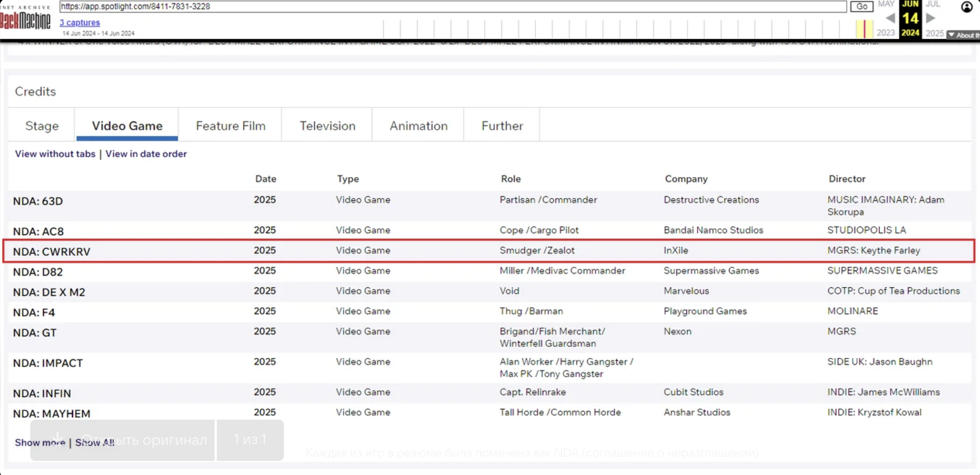Expand credits with Show more
This screenshot has height=475, width=980.
pos(40,443)
